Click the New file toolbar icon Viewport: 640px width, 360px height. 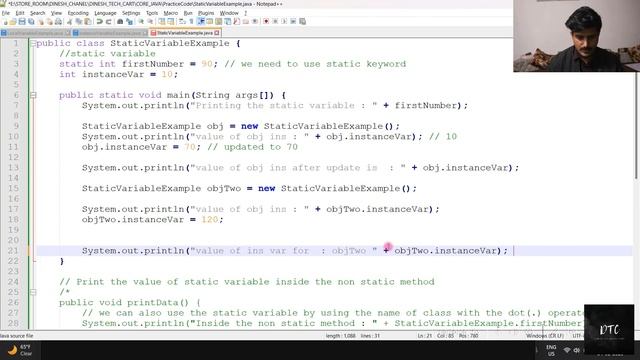[5, 21]
